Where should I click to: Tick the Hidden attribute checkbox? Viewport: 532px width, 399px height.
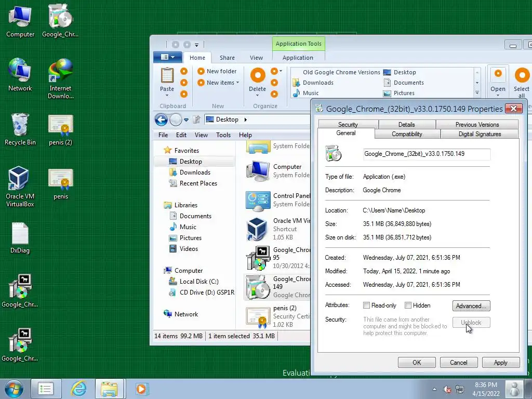(408, 305)
